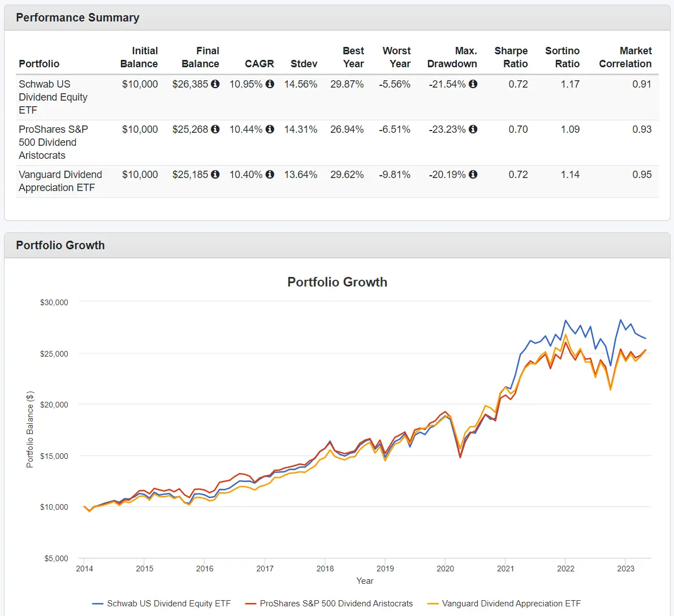Click the Sortino Ratio column header
The image size is (674, 616).
point(562,57)
